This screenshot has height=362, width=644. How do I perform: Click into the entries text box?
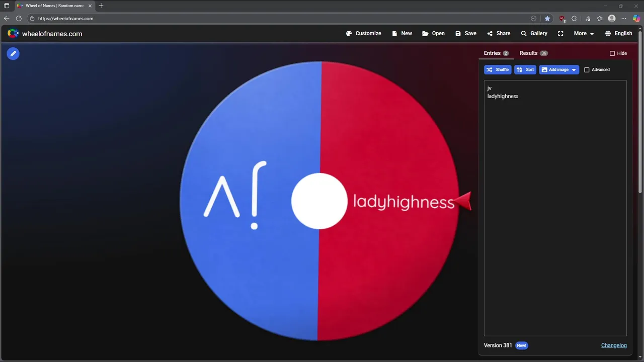click(555, 208)
